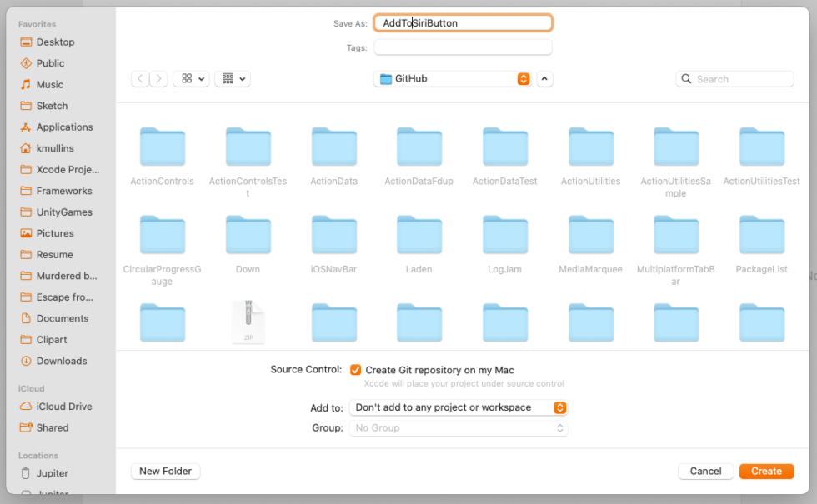Open Downloads from the sidebar
Viewport: 817px width, 504px height.
pyautogui.click(x=62, y=361)
